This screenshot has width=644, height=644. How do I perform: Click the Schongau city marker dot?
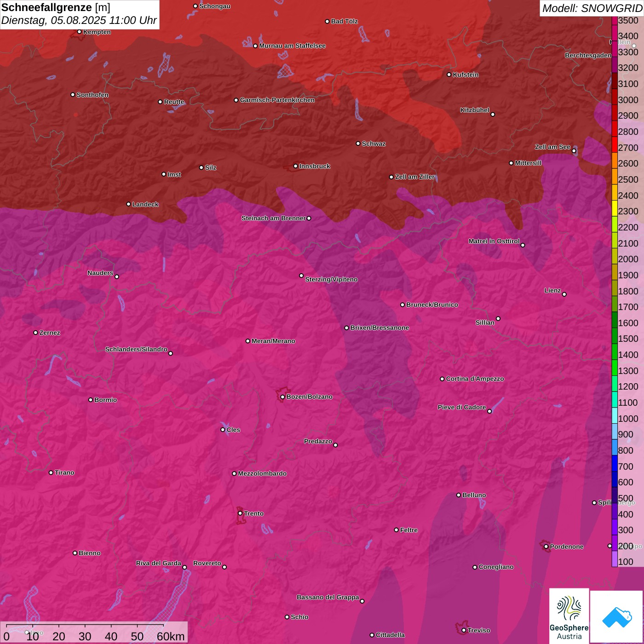point(195,6)
